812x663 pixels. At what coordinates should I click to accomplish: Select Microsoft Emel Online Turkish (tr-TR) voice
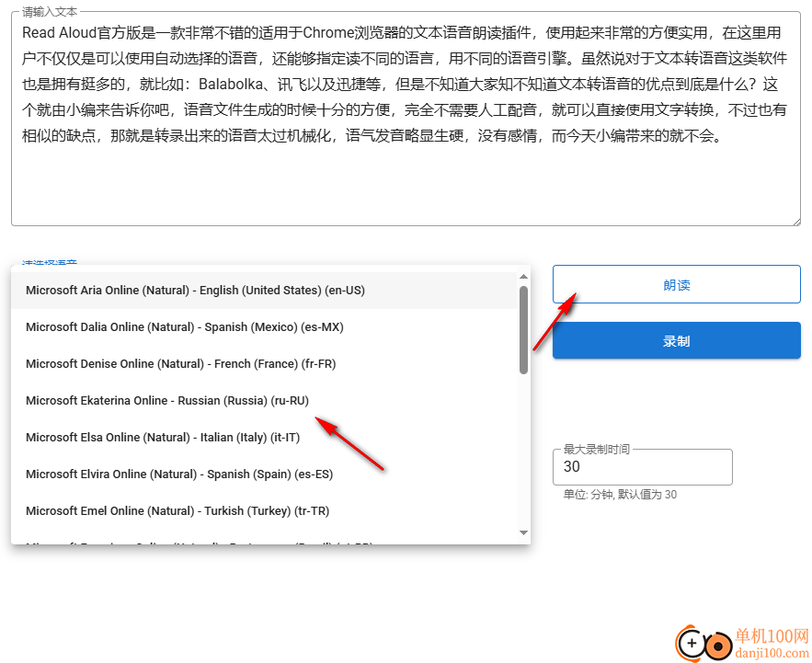point(264,511)
